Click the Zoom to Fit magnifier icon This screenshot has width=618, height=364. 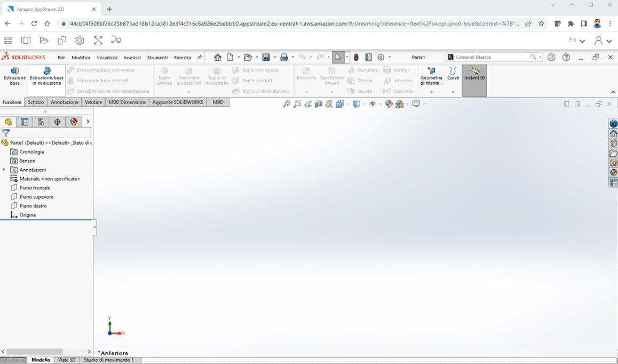click(287, 104)
